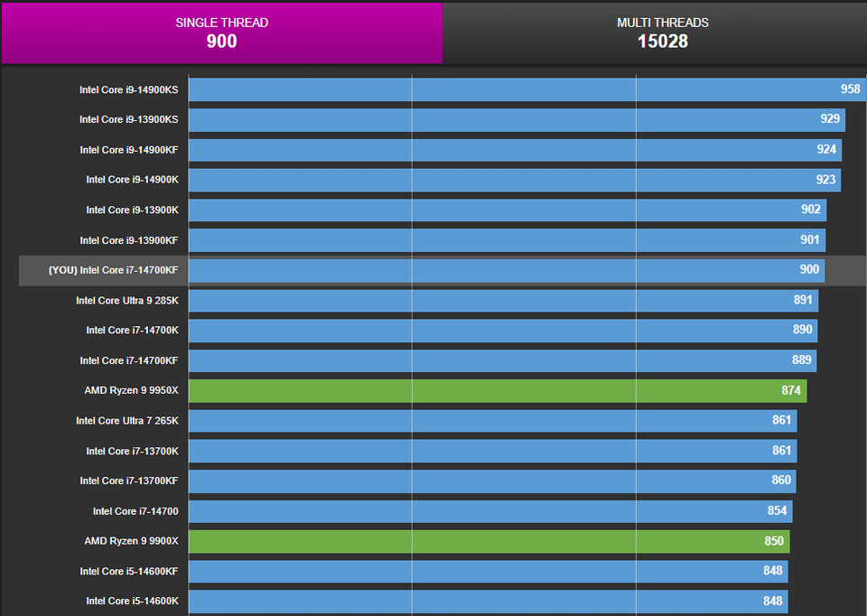The width and height of the screenshot is (867, 616).
Task: Select the Intel Core i9-13900KF label
Action: pyautogui.click(x=129, y=240)
